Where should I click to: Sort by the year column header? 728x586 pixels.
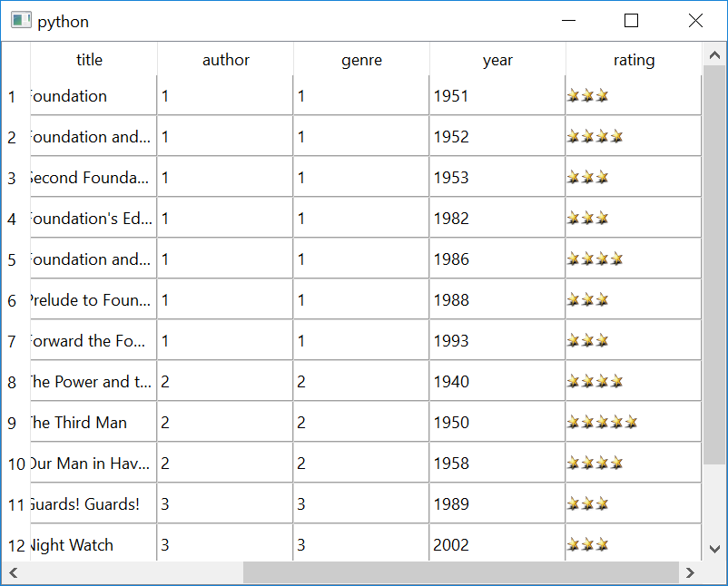pos(497,60)
